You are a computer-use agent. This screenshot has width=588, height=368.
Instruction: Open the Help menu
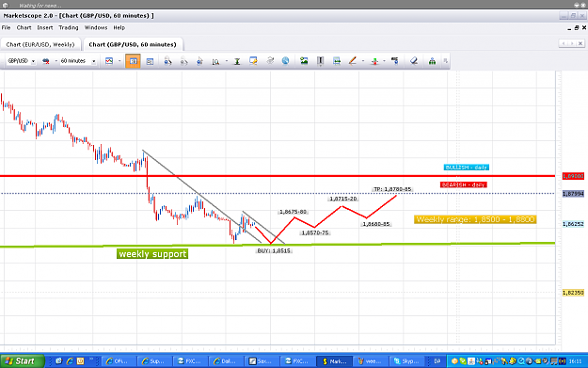pos(119,27)
